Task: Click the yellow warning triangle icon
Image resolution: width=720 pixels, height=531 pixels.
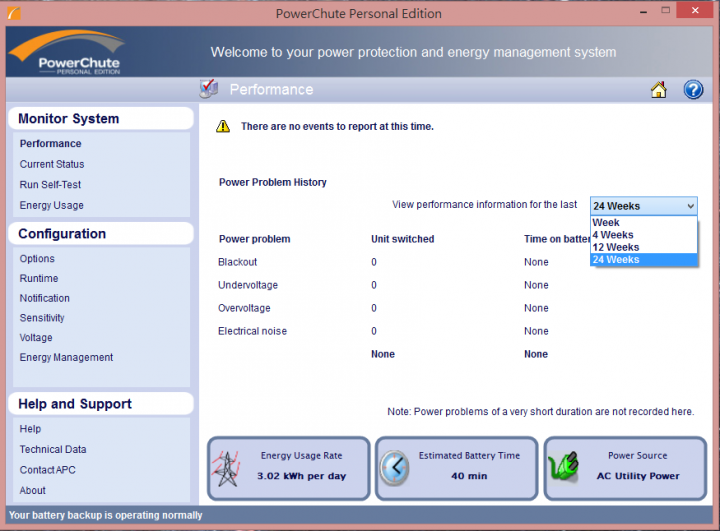Action: pos(223,126)
